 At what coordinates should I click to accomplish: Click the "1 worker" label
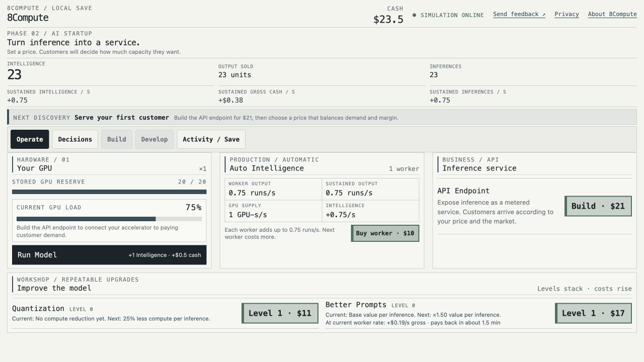coord(404,169)
